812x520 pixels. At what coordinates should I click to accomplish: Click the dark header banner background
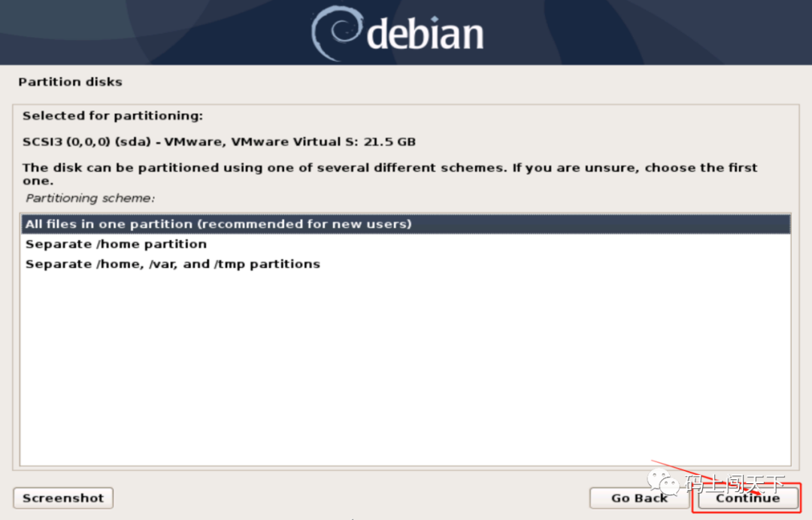pyautogui.click(x=156, y=32)
